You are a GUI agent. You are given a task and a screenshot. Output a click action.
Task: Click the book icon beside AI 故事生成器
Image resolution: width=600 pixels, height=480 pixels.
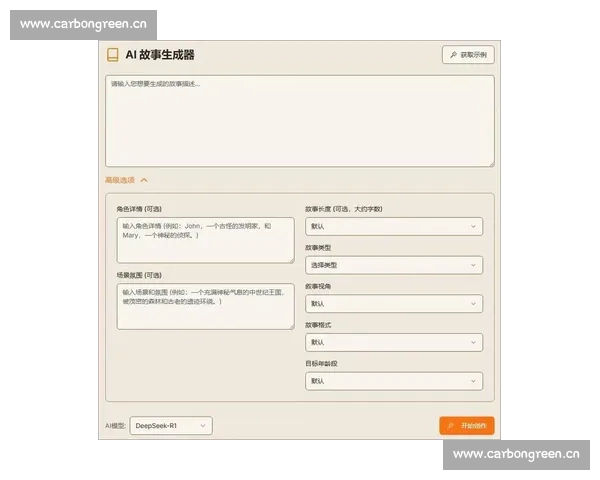[112, 55]
